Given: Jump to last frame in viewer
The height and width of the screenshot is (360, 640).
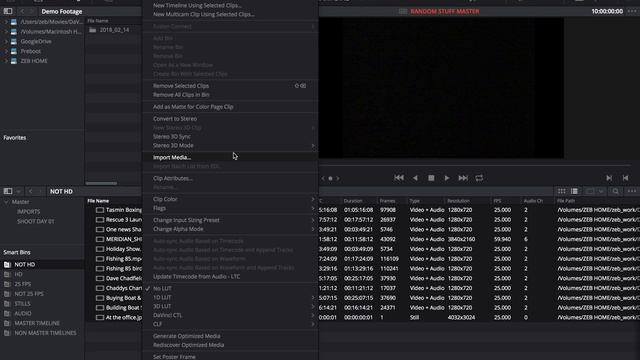Looking at the screenshot, I should (463, 178).
